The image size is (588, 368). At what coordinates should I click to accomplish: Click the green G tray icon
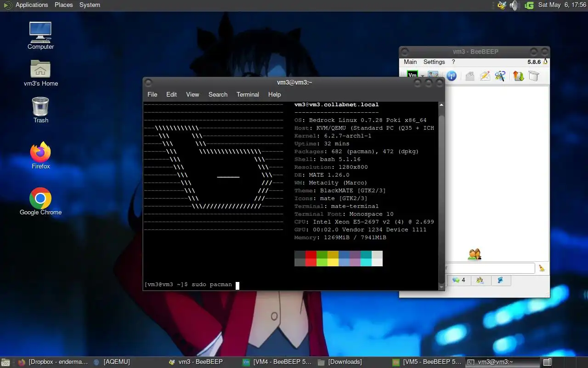click(529, 6)
